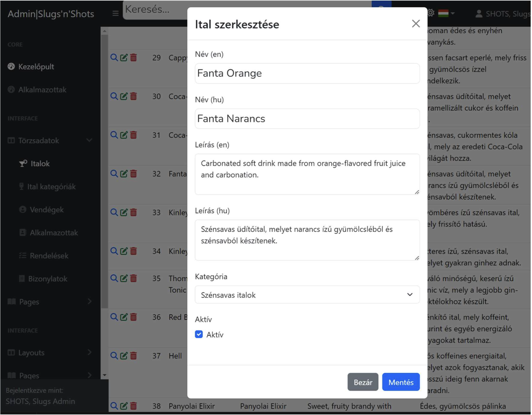Click the trash icon in row 37 Hell
The height and width of the screenshot is (415, 532).
click(134, 356)
